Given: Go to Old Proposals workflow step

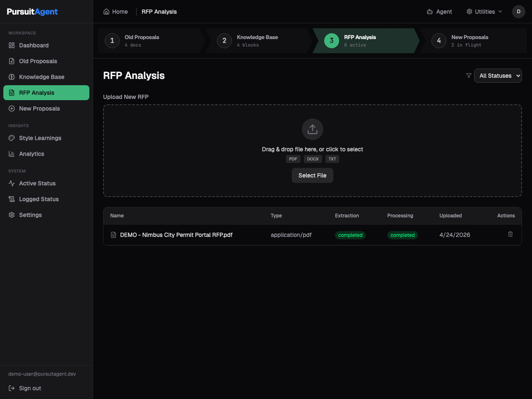Looking at the screenshot, I should pos(152,41).
